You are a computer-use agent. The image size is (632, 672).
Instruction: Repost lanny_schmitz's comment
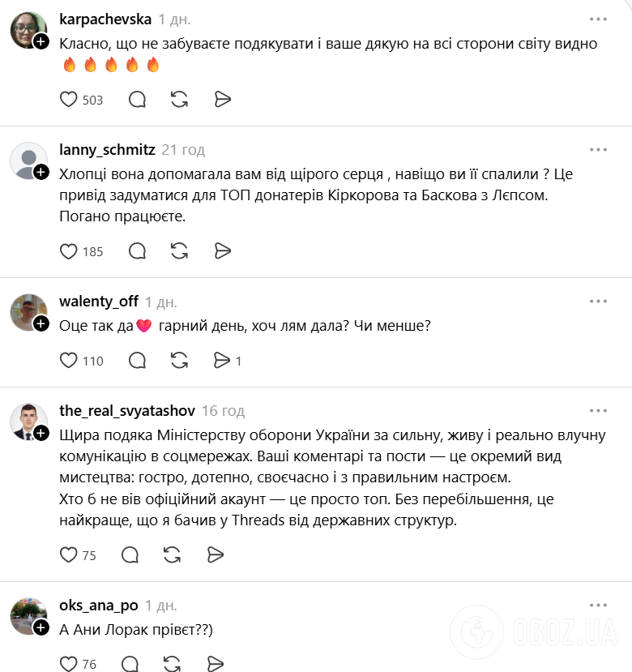179,251
